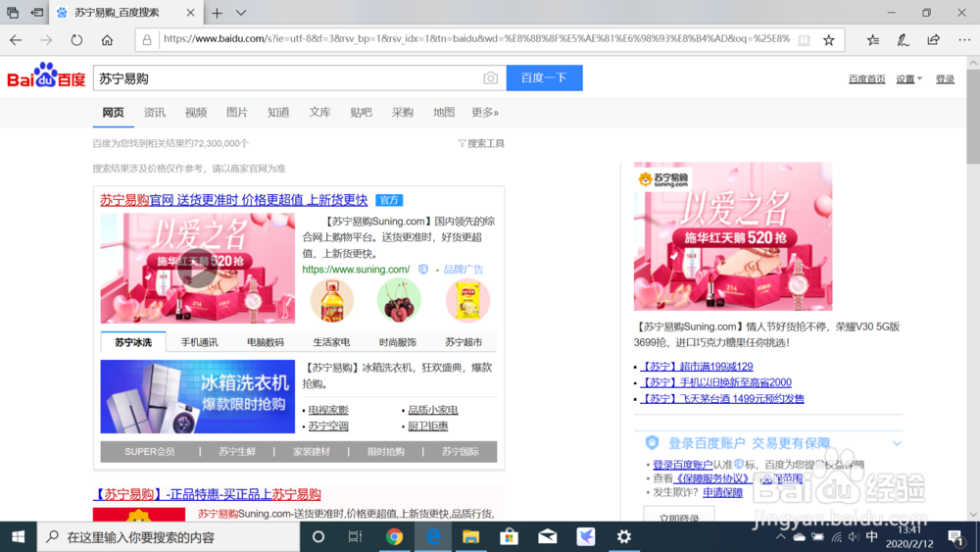The height and width of the screenshot is (552, 980).
Task: Launch Chrome from the taskbar
Action: 394,537
